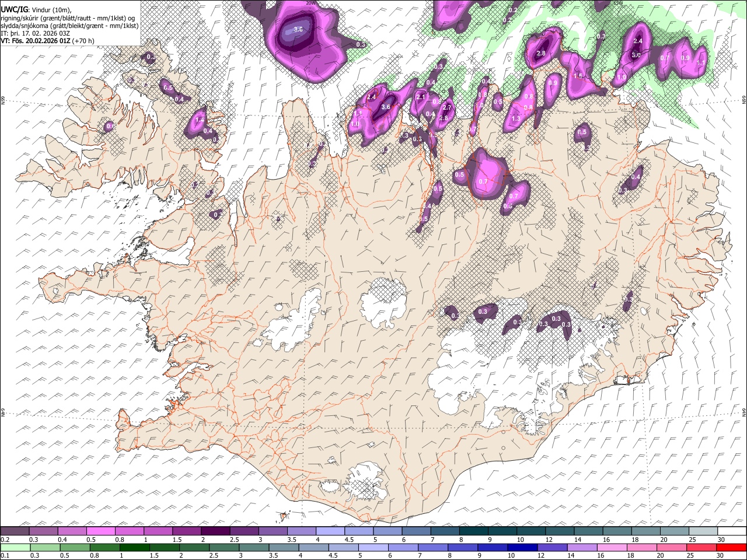Click the 'IT: þri. 17. 02. 2026 03Z' line
This screenshot has width=747, height=560.
tap(35, 33)
